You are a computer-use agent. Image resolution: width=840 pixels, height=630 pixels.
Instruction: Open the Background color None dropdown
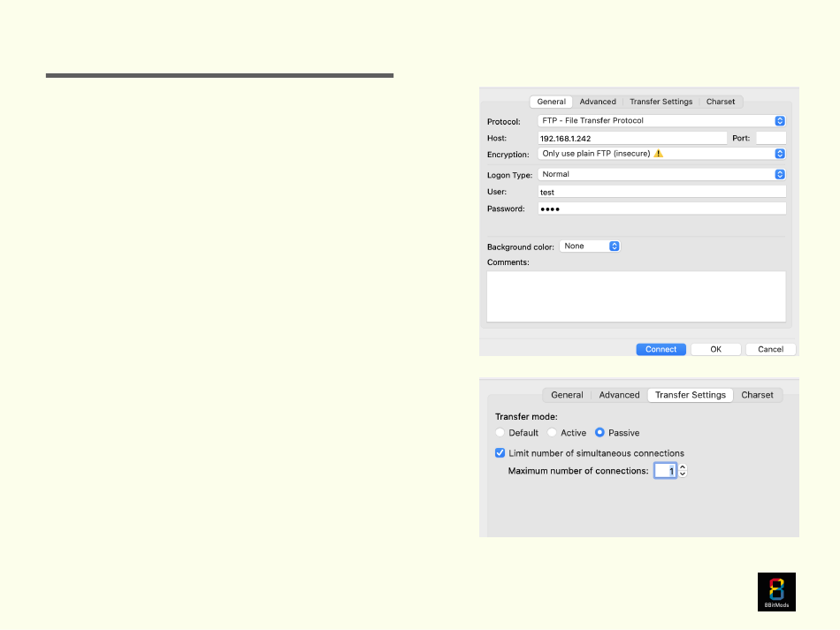pos(590,247)
